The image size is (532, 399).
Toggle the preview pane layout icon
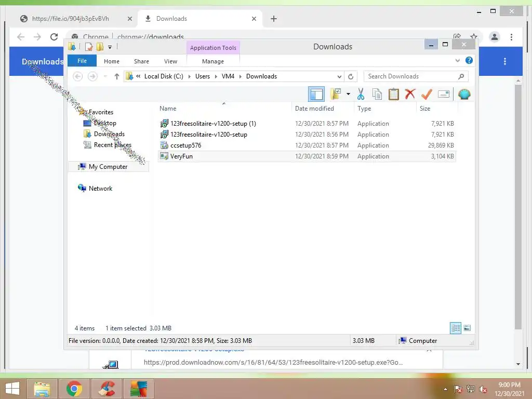pos(316,94)
